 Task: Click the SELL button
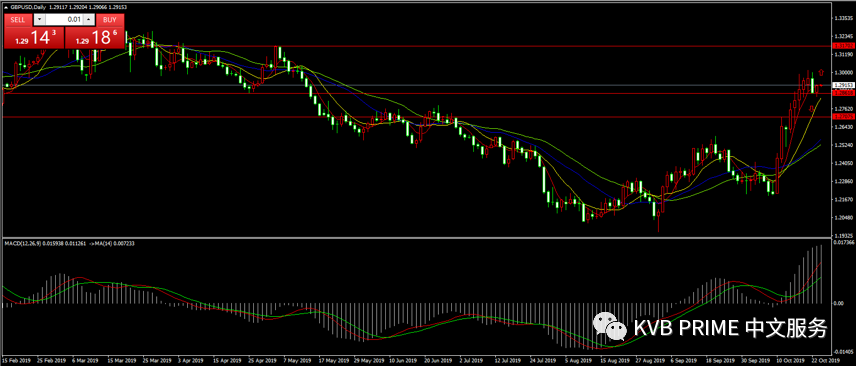(18, 20)
